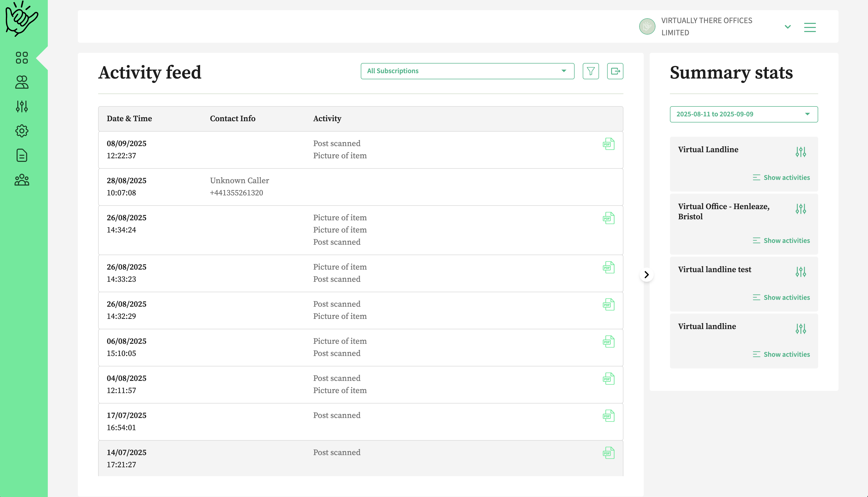Open PDF for 17/07/2025 16:54:01 entry

click(608, 416)
